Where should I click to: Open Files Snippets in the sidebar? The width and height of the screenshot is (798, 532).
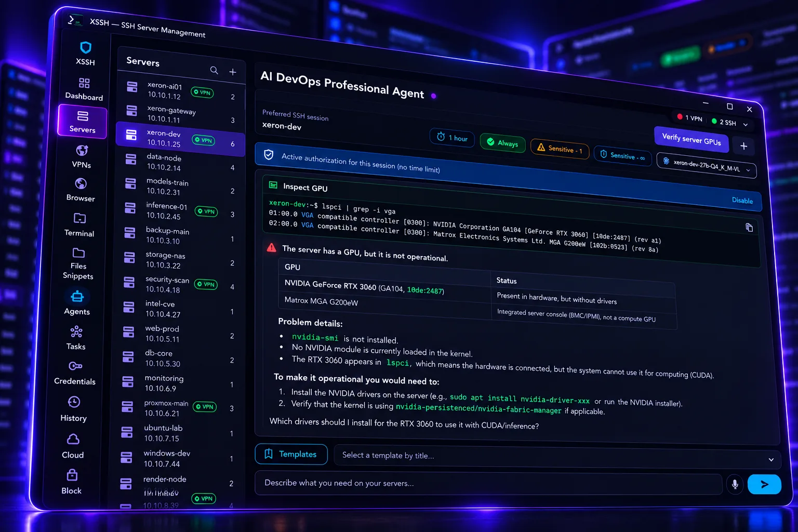78,264
